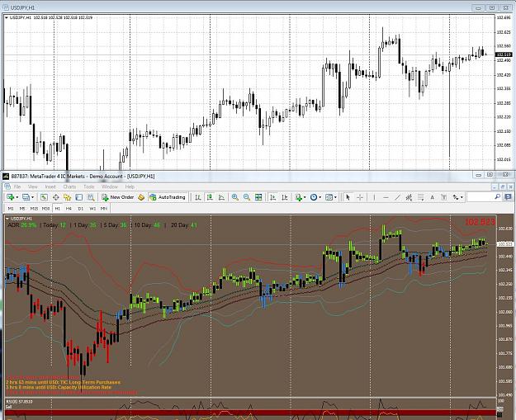516x420 pixels.
Task: Expand the Arrows objects dropdown arrow
Action: [x=462, y=198]
